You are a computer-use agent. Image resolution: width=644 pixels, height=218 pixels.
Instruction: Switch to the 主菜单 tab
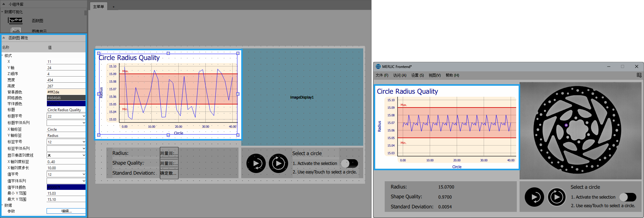click(x=98, y=7)
